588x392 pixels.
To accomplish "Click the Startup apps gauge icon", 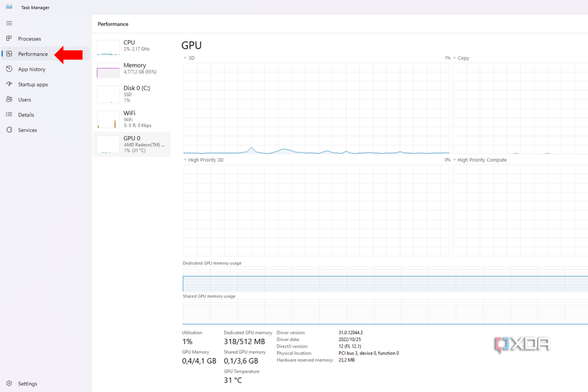I will coord(9,84).
